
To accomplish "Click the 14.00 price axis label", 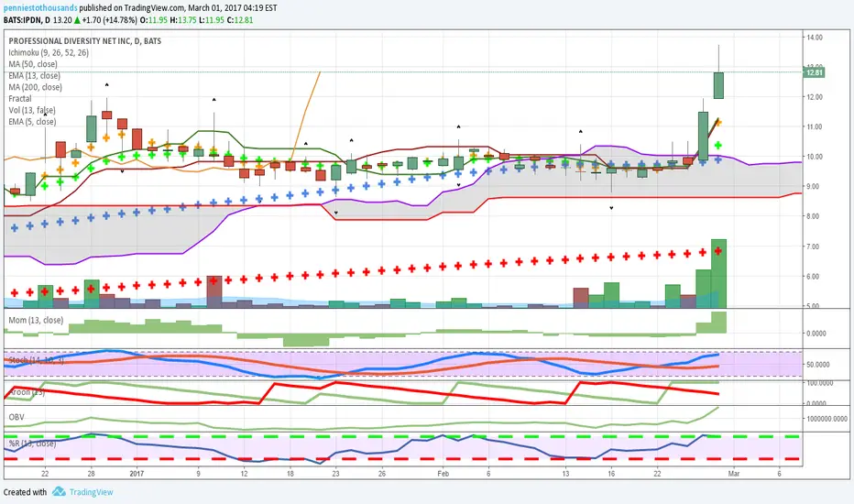I will click(815, 37).
